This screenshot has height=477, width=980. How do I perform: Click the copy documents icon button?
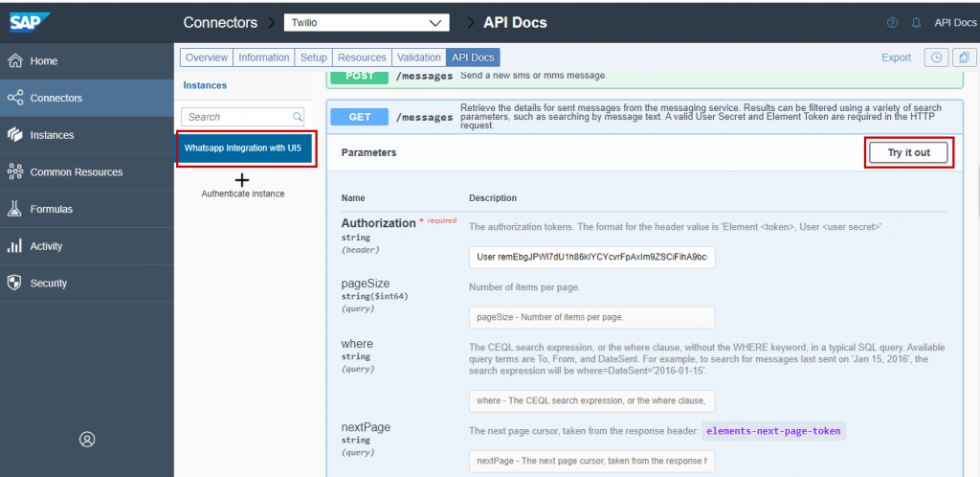(x=965, y=57)
